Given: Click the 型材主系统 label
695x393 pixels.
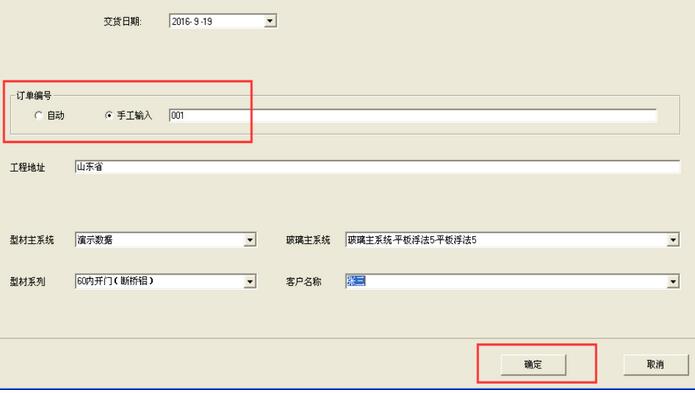Looking at the screenshot, I should click(x=32, y=240).
